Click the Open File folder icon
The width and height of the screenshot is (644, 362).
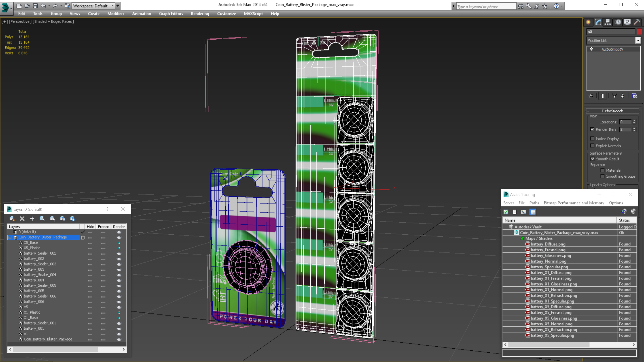pyautogui.click(x=27, y=6)
